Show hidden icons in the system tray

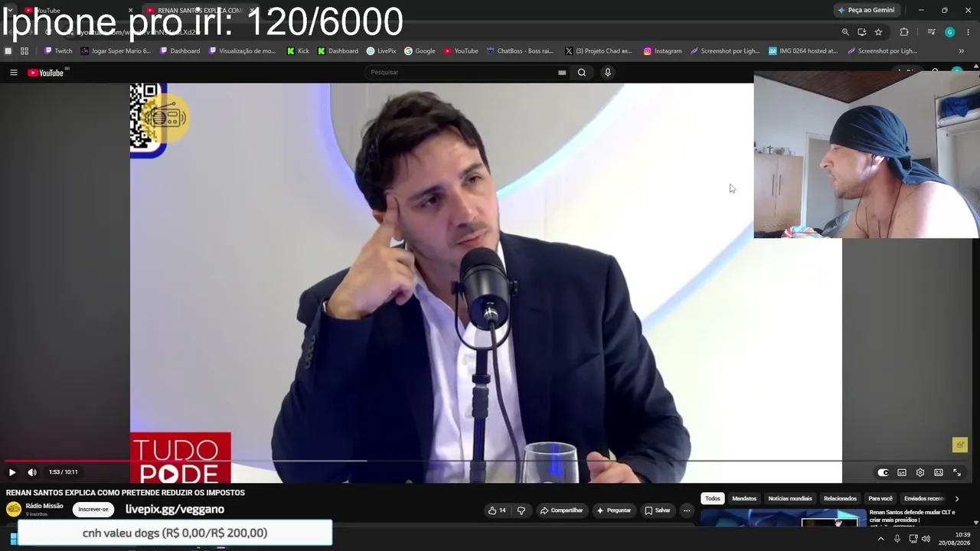point(880,539)
